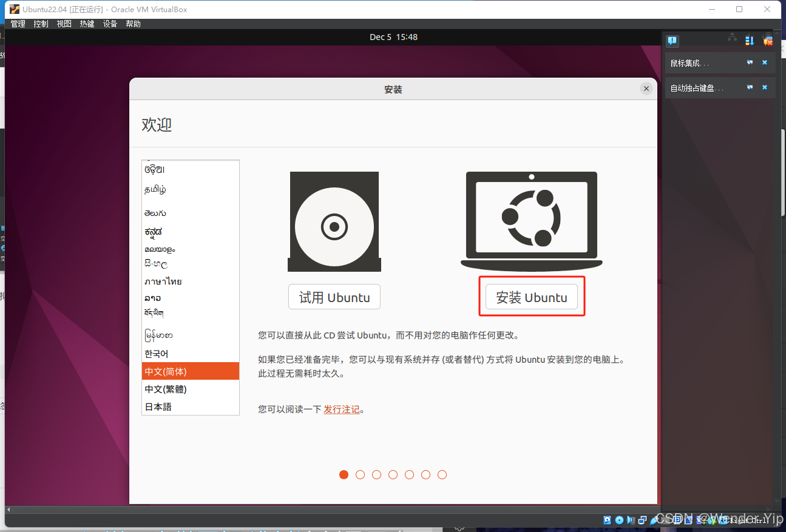Select తెలుగు in the language list
Viewport: 786px width, 532px height.
click(191, 213)
